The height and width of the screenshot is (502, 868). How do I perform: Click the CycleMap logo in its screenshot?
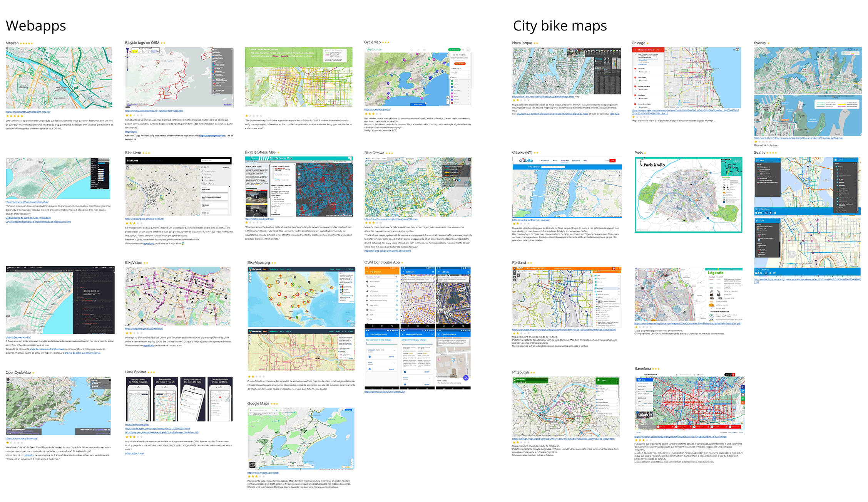375,49
